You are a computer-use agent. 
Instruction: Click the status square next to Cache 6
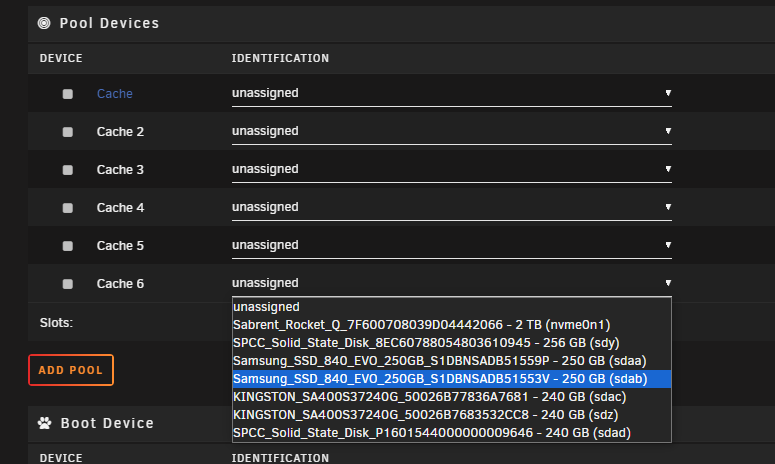click(x=68, y=284)
